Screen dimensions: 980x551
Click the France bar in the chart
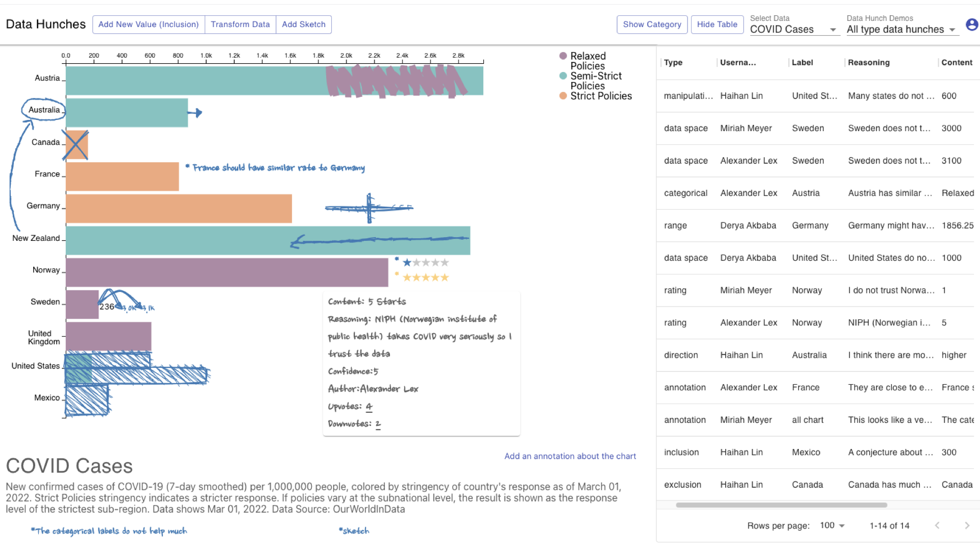pyautogui.click(x=122, y=177)
